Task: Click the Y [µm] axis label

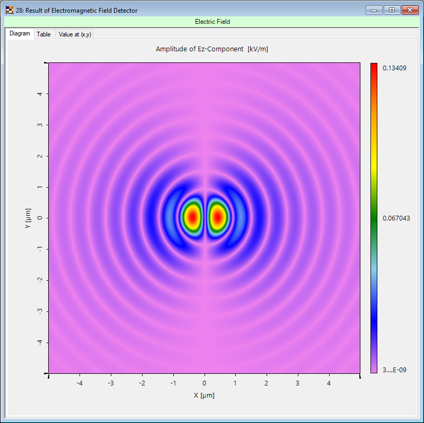Action: point(28,218)
